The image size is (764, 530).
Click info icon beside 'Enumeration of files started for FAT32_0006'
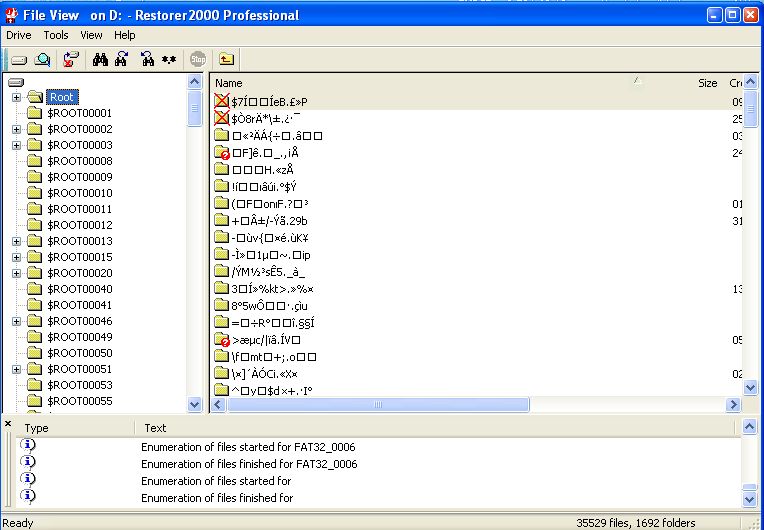pyautogui.click(x=29, y=445)
